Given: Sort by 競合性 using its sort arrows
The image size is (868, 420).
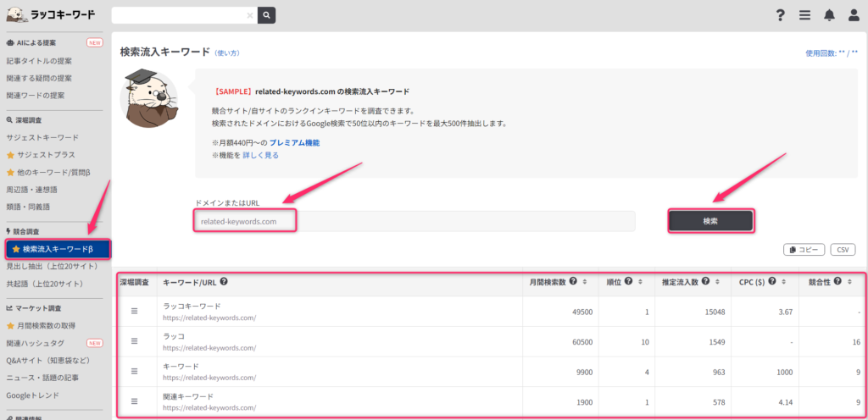Looking at the screenshot, I should click(x=849, y=282).
